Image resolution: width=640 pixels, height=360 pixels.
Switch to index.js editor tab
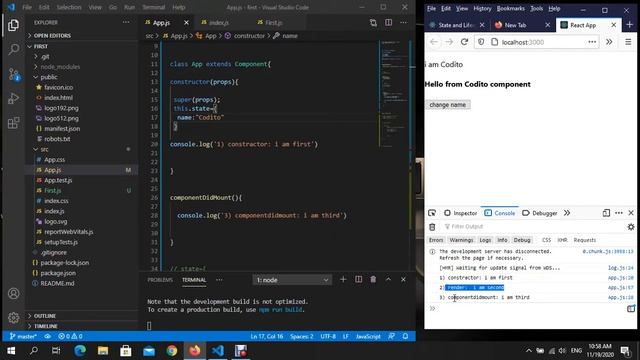click(219, 22)
